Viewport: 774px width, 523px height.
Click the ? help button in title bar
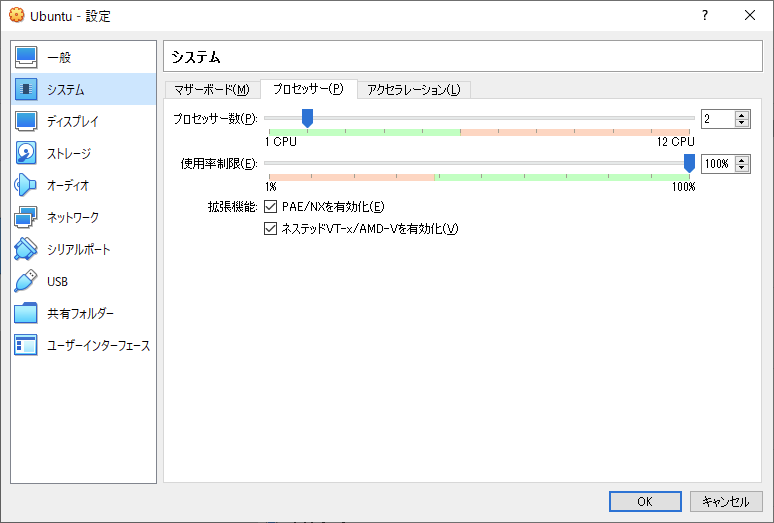705,15
